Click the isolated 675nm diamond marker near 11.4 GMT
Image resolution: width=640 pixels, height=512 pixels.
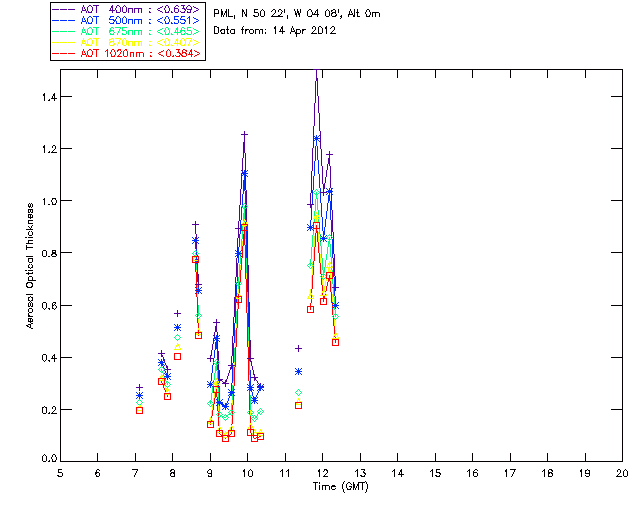[298, 392]
